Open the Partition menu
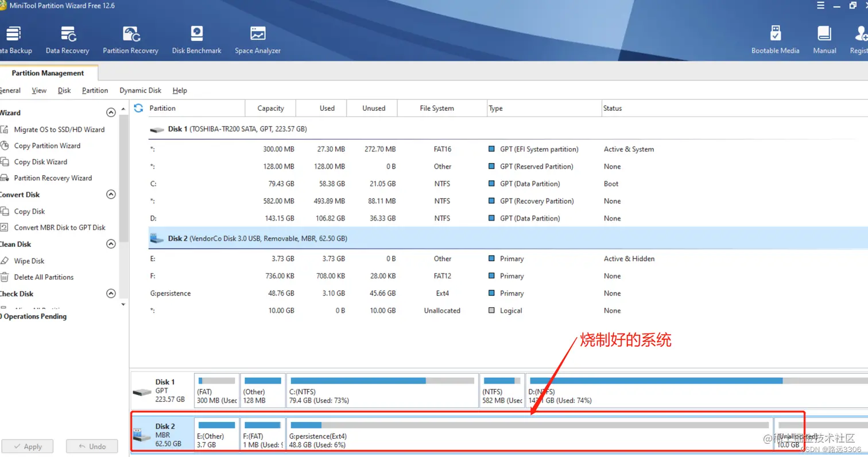Image resolution: width=868 pixels, height=457 pixels. tap(95, 91)
